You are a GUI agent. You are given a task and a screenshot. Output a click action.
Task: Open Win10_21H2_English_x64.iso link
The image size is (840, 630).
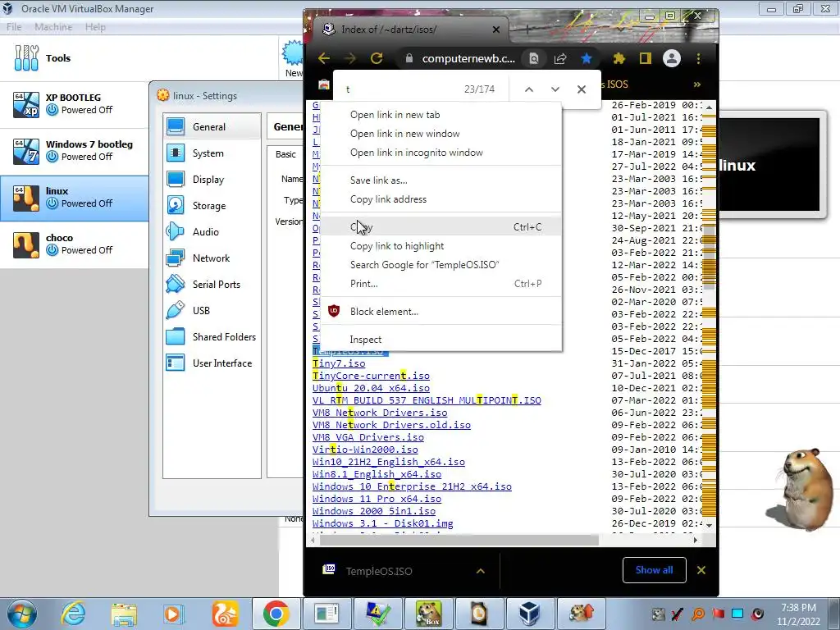point(388,462)
